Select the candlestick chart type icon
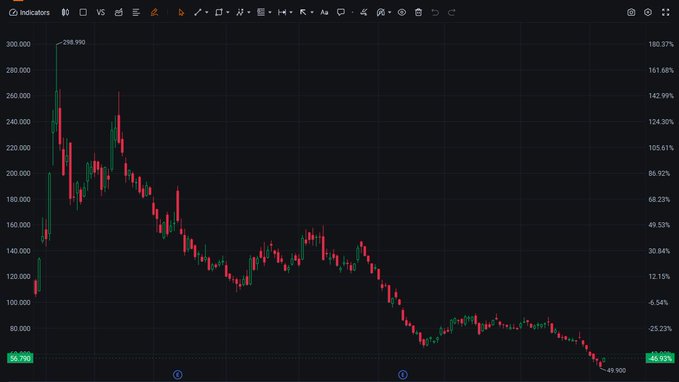 [x=65, y=13]
